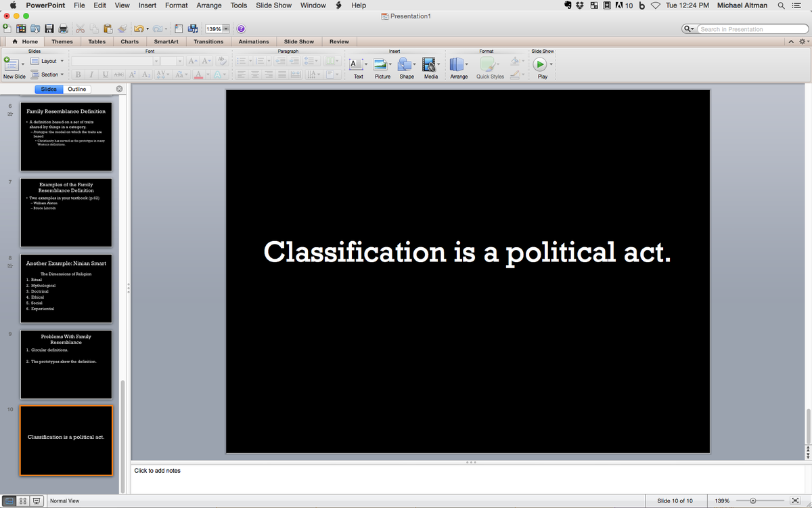Open the Picture dropdown arrow
The width and height of the screenshot is (812, 508).
point(391,64)
